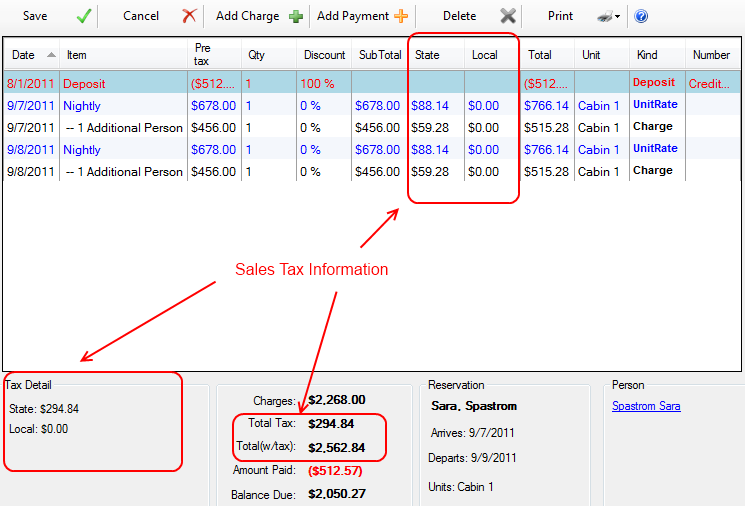Click the Sara, Spastrom reservation name

(474, 406)
